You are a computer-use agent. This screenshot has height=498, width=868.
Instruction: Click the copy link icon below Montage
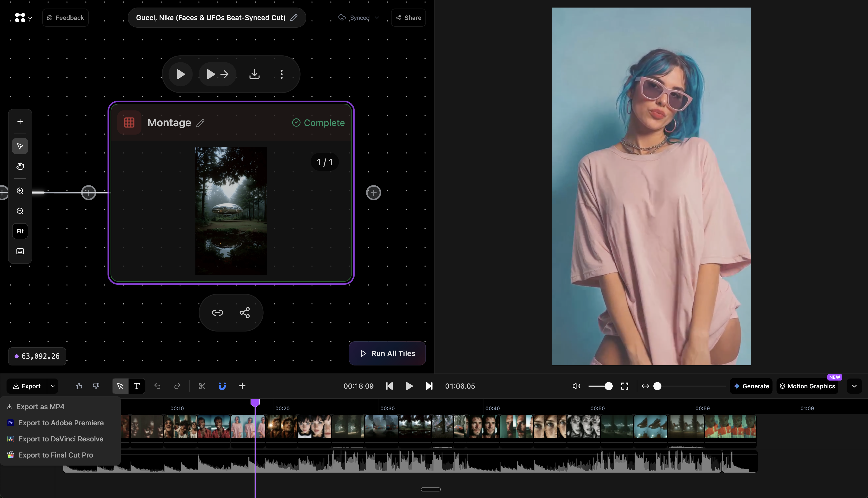click(217, 313)
